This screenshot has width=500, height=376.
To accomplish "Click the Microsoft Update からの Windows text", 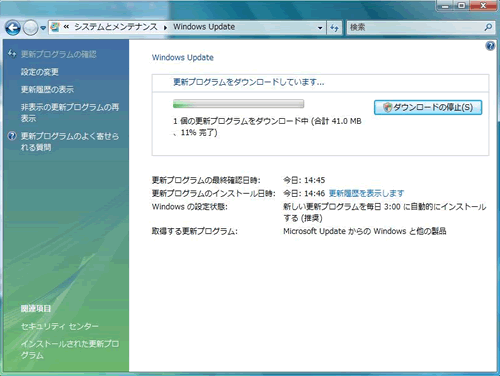I will [345, 231].
